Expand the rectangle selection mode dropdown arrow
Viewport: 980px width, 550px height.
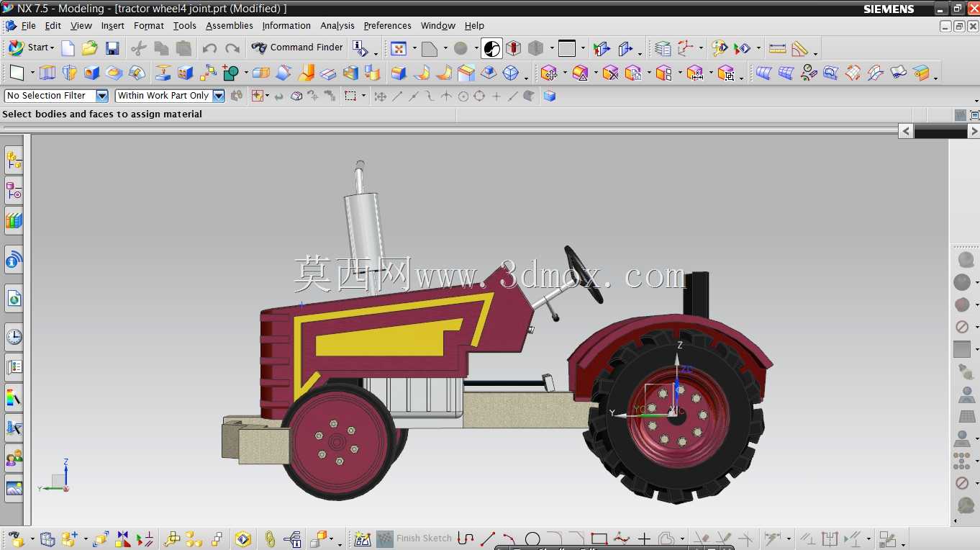click(x=363, y=96)
